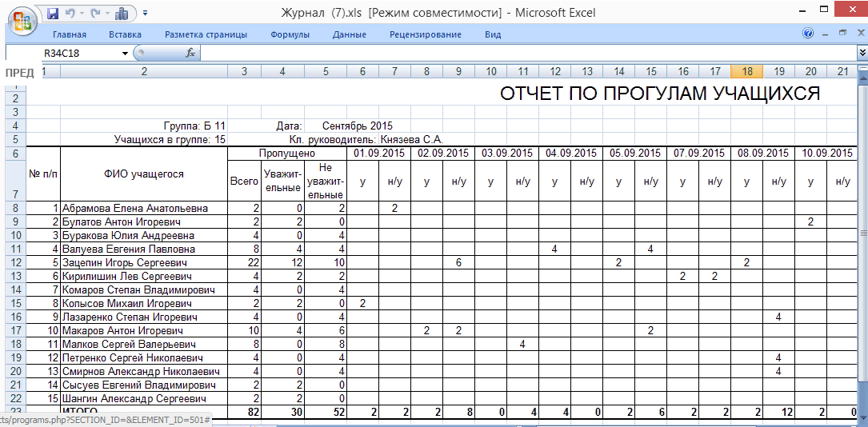This screenshot has height=427, width=868.
Task: Select the Рецензирование tab
Action: coord(425,34)
